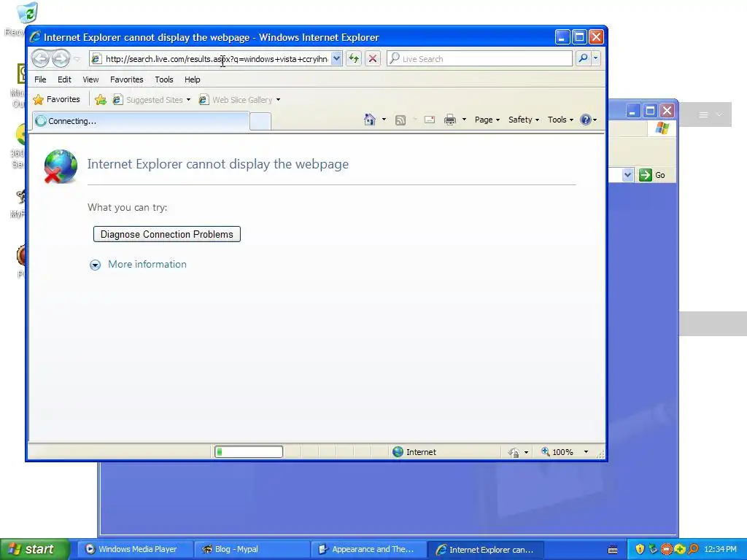This screenshot has height=560, width=747.
Task: Expand the address bar history dropdown
Action: pos(336,58)
